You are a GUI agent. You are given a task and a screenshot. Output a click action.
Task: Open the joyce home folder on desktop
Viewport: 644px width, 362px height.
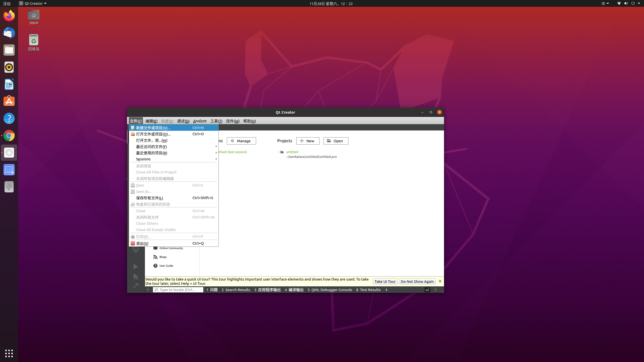coord(34,17)
